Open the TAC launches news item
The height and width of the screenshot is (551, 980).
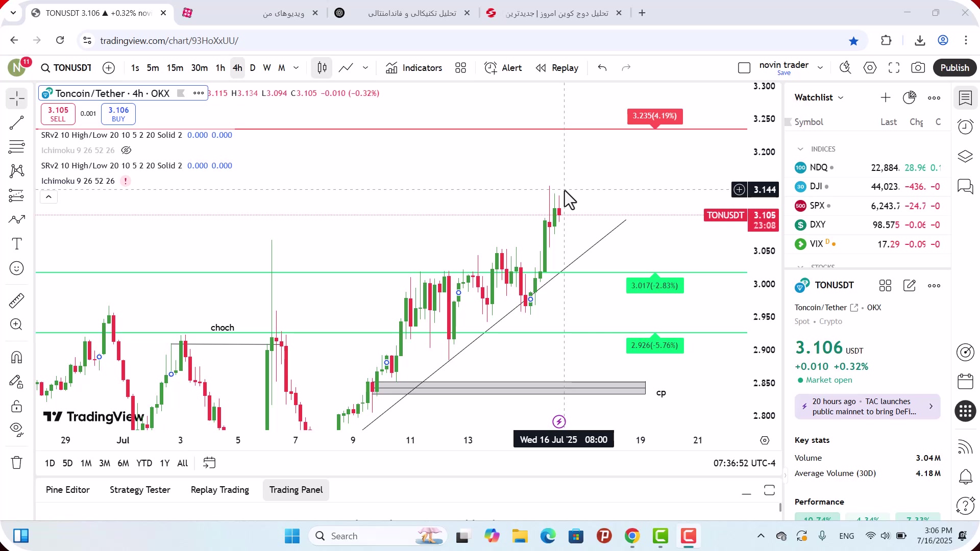(x=867, y=407)
